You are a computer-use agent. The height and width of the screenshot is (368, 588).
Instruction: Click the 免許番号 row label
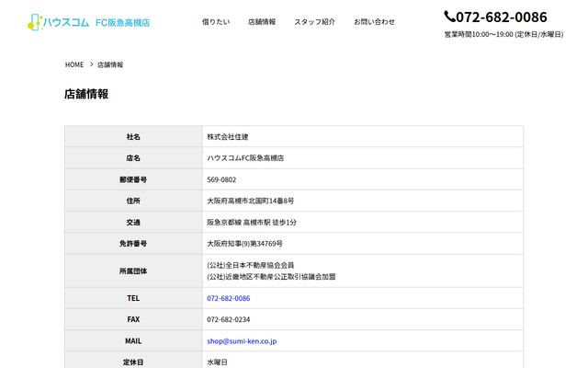[133, 244]
